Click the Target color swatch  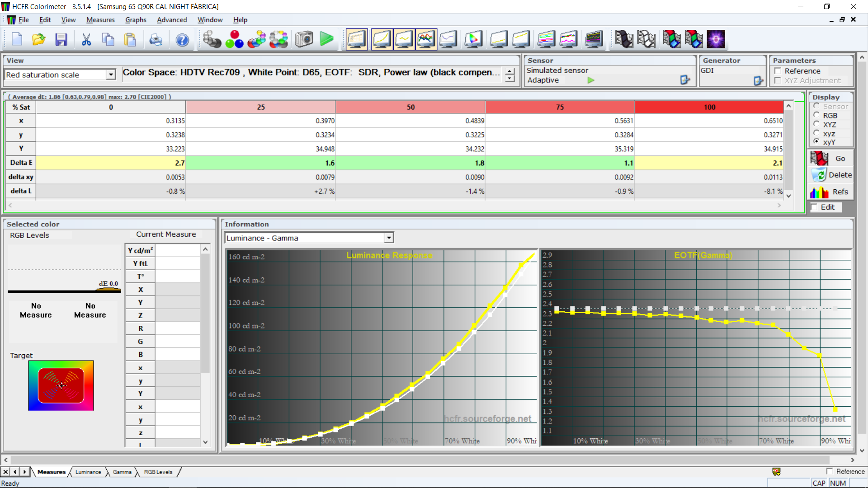click(x=61, y=385)
